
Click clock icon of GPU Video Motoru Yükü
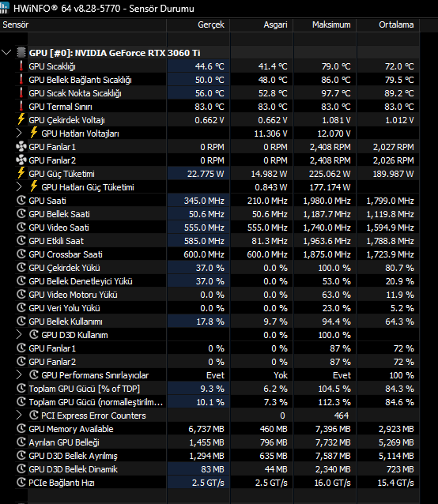[x=21, y=295]
